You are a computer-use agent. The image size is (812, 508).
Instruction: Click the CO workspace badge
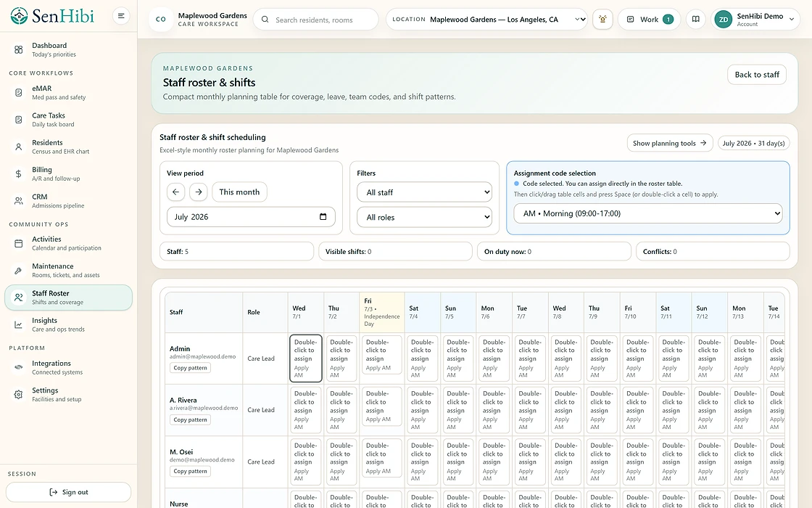coord(161,19)
